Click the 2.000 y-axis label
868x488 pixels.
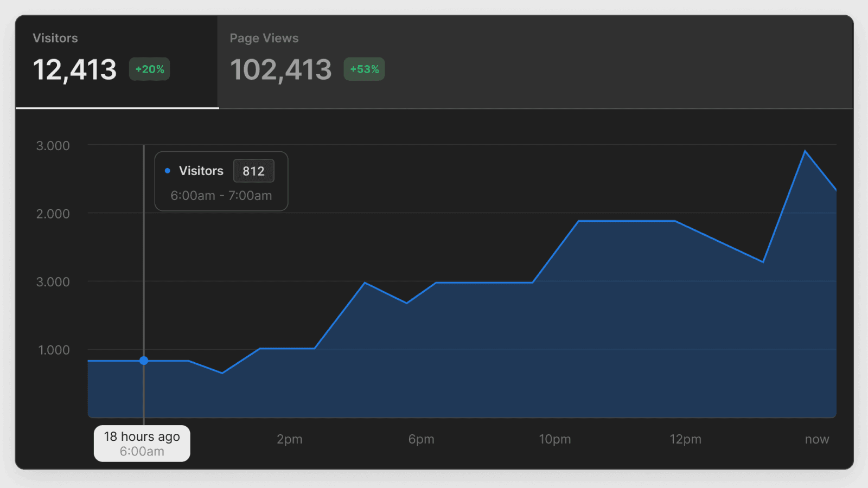[53, 214]
